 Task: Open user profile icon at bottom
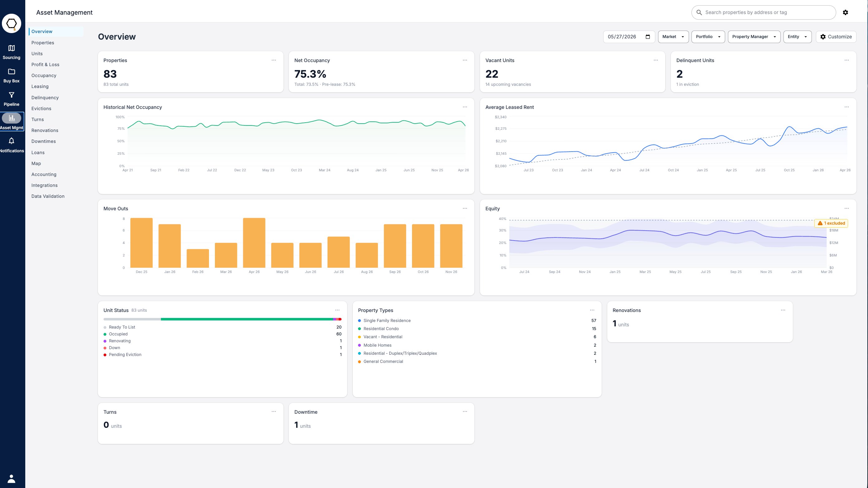pyautogui.click(x=12, y=479)
